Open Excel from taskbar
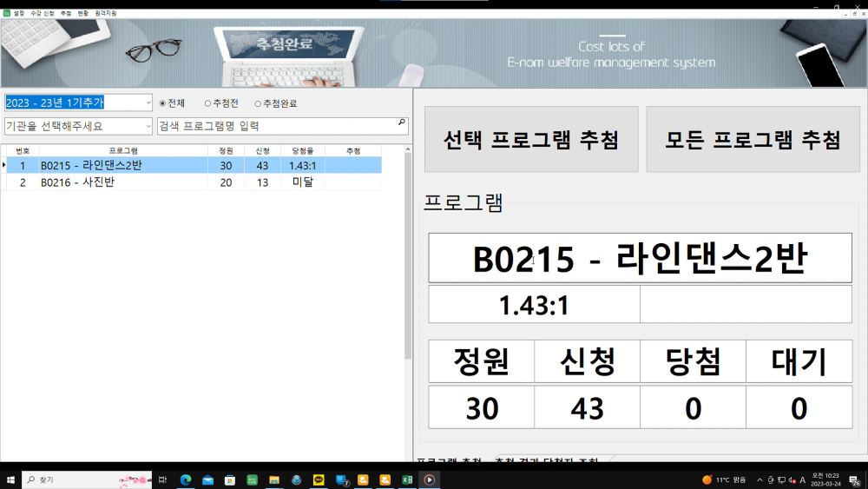This screenshot has width=868, height=489. (407, 479)
